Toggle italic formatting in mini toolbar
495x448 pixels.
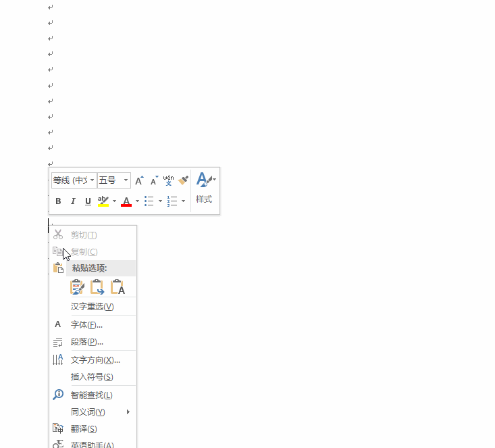point(73,201)
